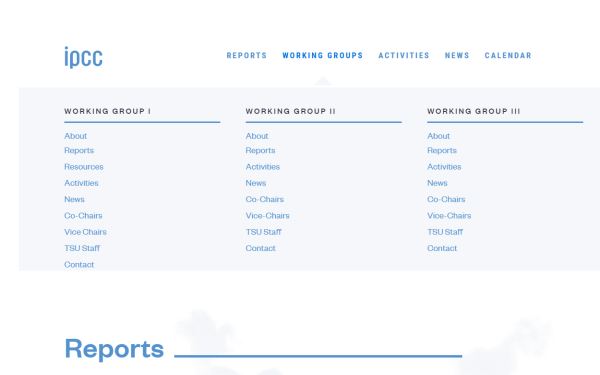This screenshot has width=600, height=375.
Task: Click the Working Group II column heading
Action: [x=290, y=111]
